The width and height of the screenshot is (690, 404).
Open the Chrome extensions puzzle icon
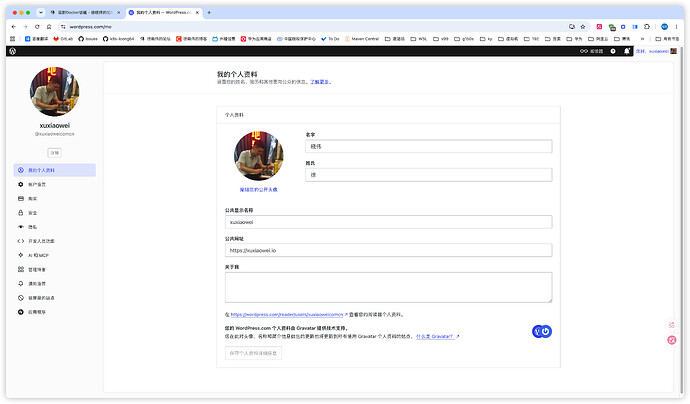pyautogui.click(x=647, y=27)
